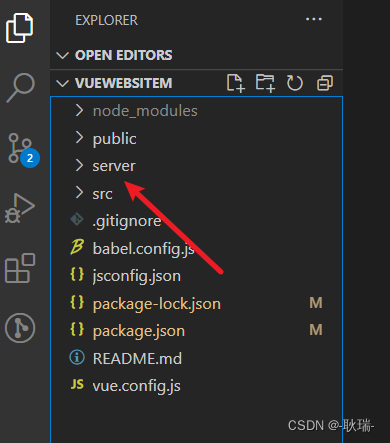
Task: Open the Run and Debug view
Action: [20, 208]
